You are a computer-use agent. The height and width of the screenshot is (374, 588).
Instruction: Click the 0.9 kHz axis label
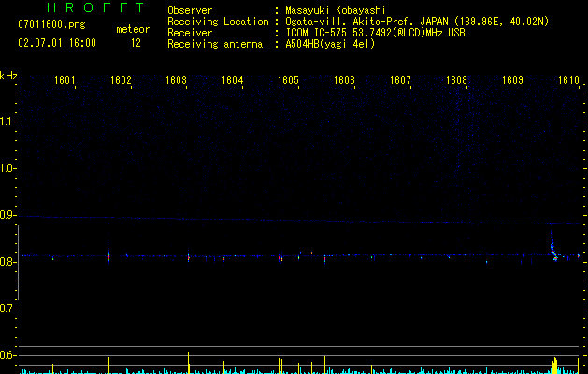pos(7,215)
